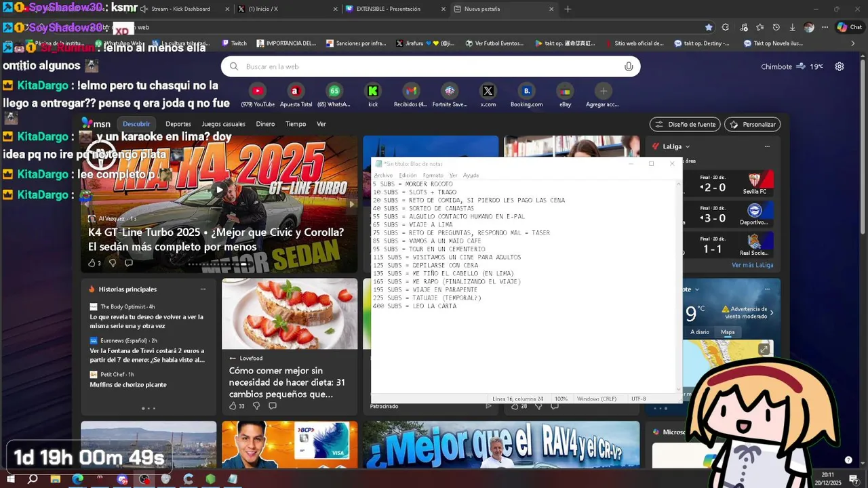
Task: Open the YouTube quick link tile
Action: coord(258,95)
